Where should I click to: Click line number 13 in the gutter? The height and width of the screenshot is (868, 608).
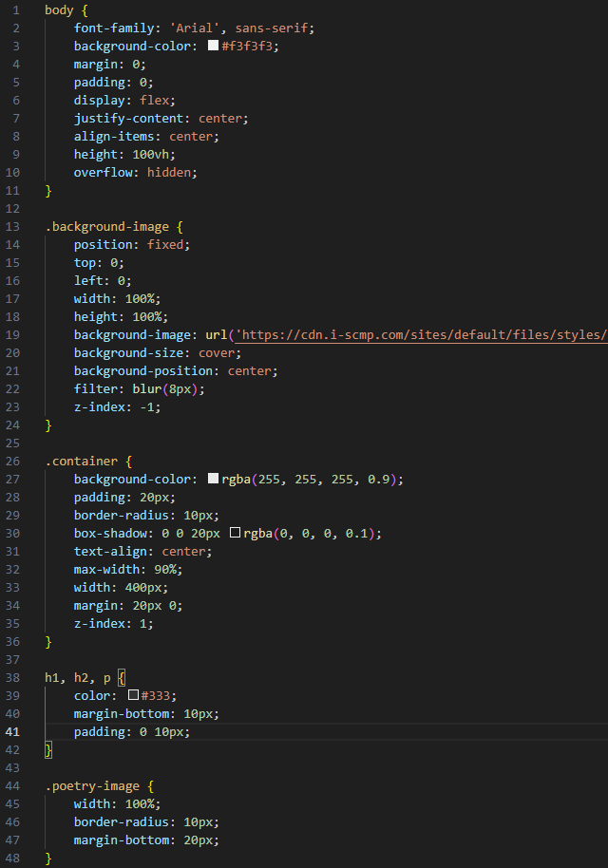coord(12,226)
